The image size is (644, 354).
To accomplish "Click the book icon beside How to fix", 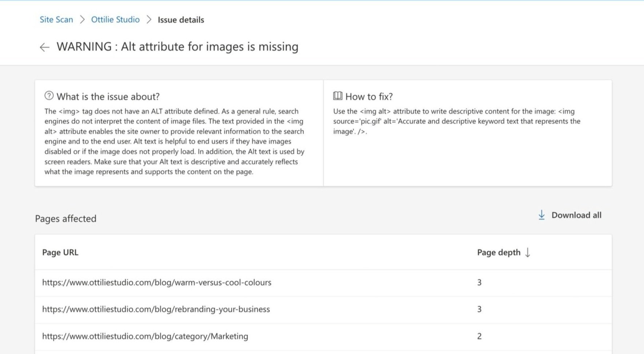I will click(337, 96).
